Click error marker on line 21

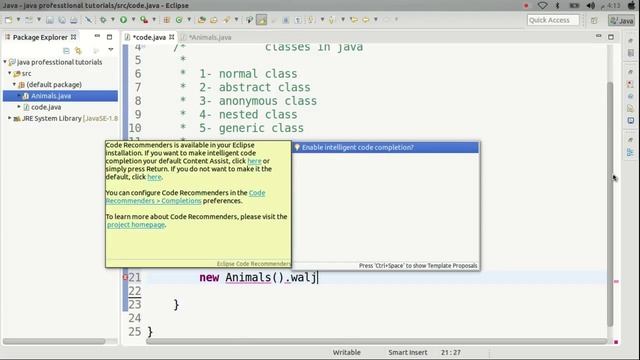click(125, 277)
